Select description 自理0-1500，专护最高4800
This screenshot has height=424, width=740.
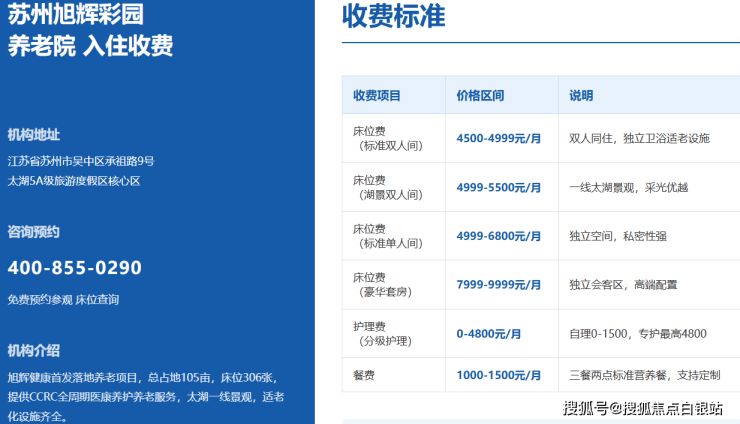[x=638, y=334]
